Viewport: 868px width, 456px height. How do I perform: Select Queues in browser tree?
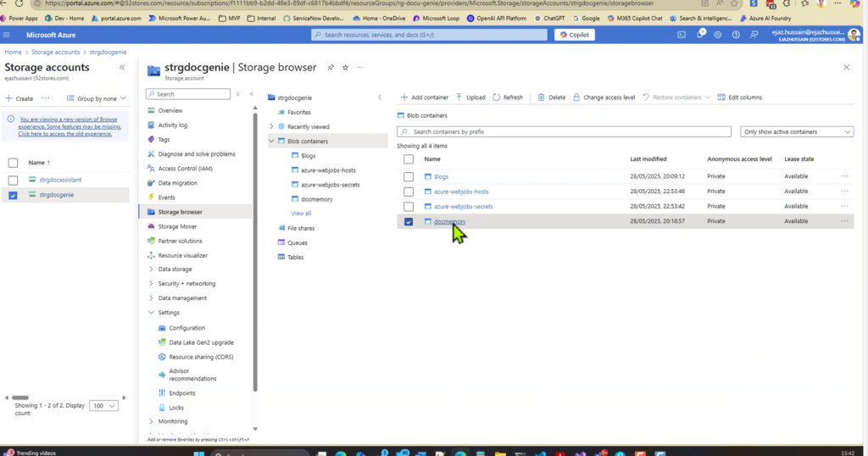(297, 242)
